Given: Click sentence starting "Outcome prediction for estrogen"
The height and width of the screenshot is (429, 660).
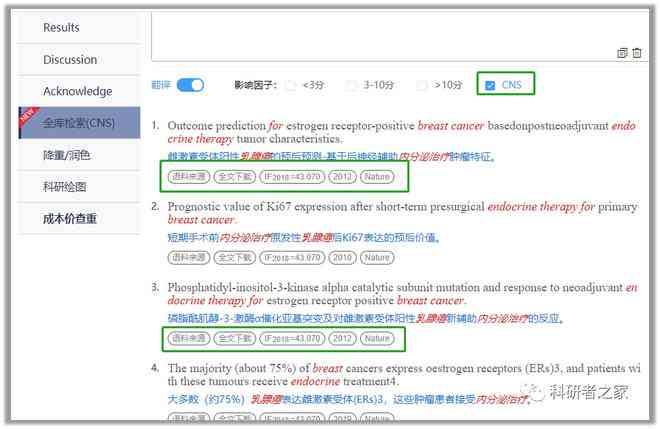Looking at the screenshot, I should click(402, 132).
